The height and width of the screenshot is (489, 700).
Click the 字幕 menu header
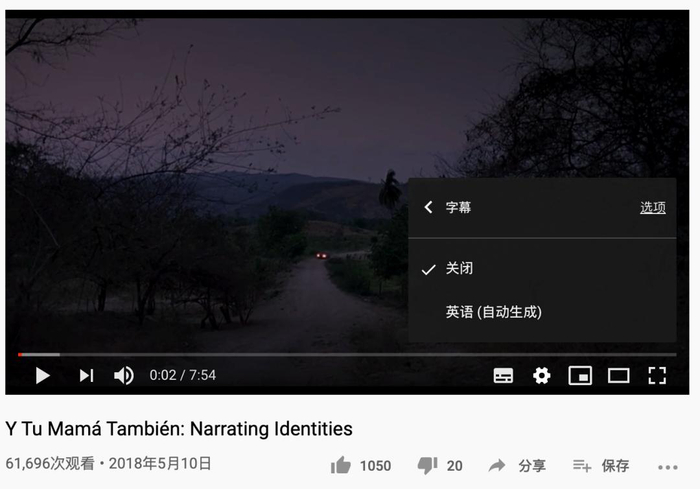(x=458, y=207)
